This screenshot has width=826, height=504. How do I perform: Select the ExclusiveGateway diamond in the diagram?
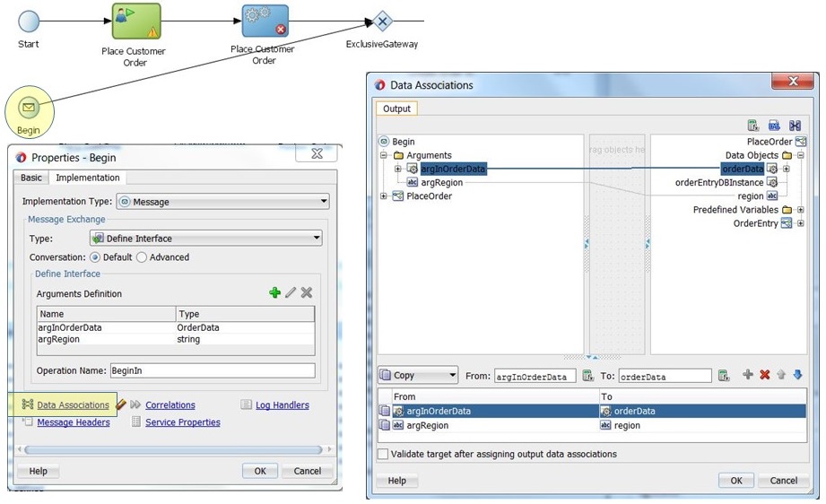(382, 21)
